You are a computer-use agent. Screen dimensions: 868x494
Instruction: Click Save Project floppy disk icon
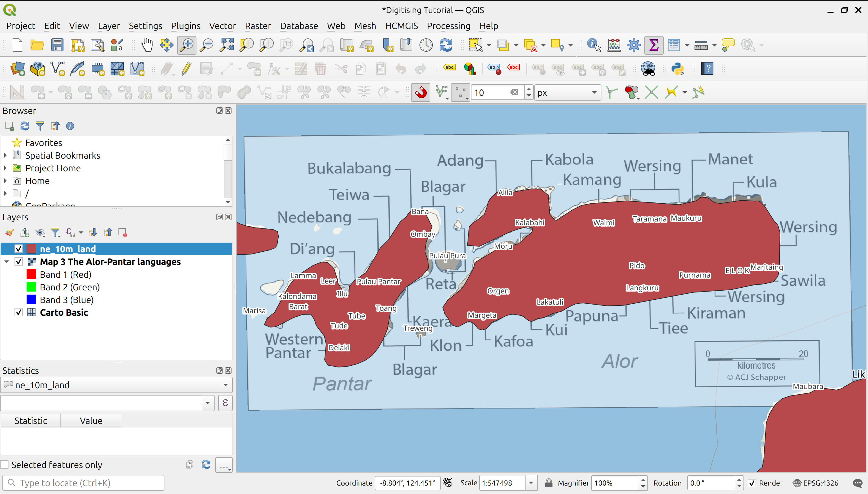pos(57,45)
